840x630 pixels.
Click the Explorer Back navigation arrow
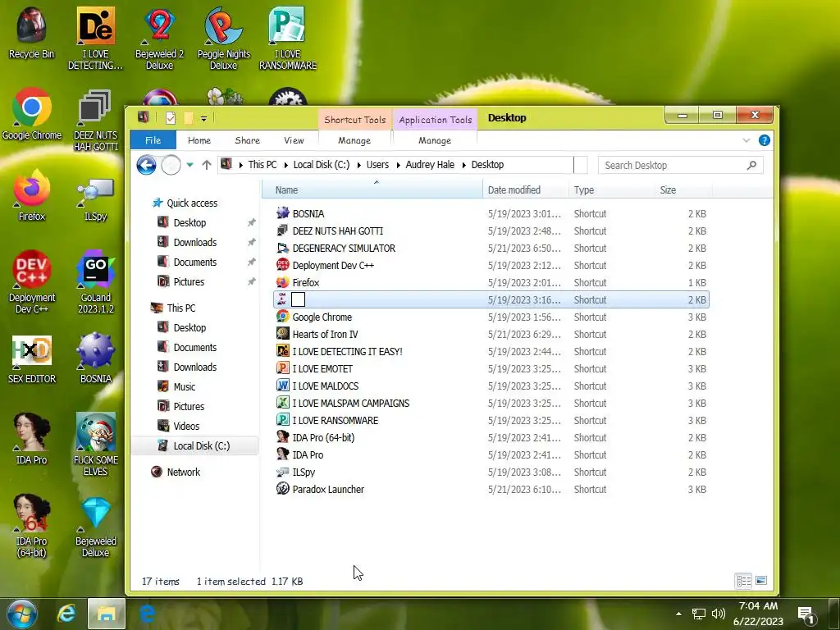pos(146,165)
